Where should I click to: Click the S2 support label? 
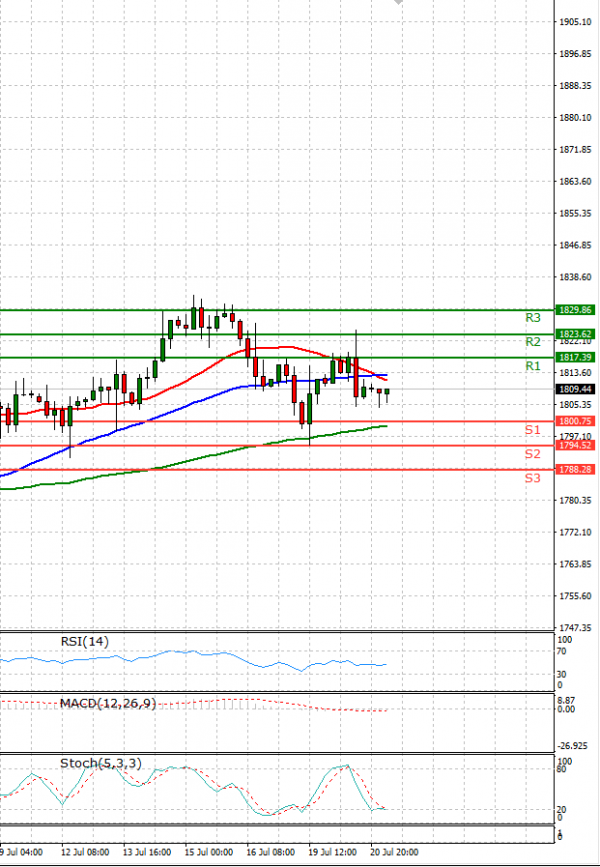533,454
